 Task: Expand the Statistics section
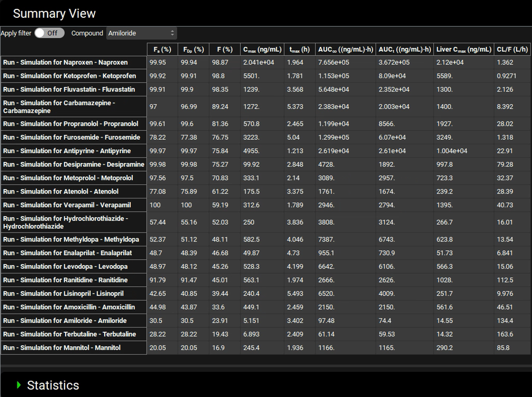pyautogui.click(x=53, y=385)
